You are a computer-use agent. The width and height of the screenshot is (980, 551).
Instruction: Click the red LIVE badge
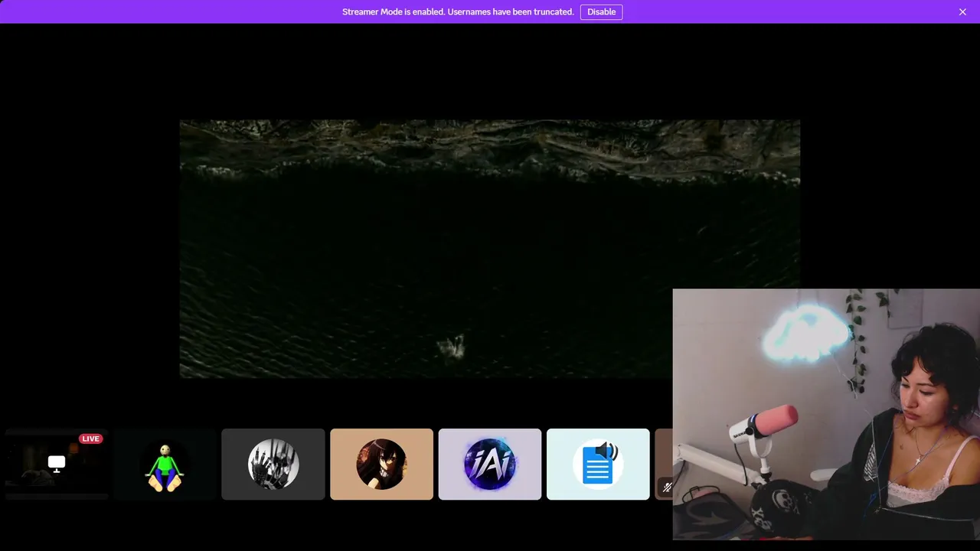(91, 439)
